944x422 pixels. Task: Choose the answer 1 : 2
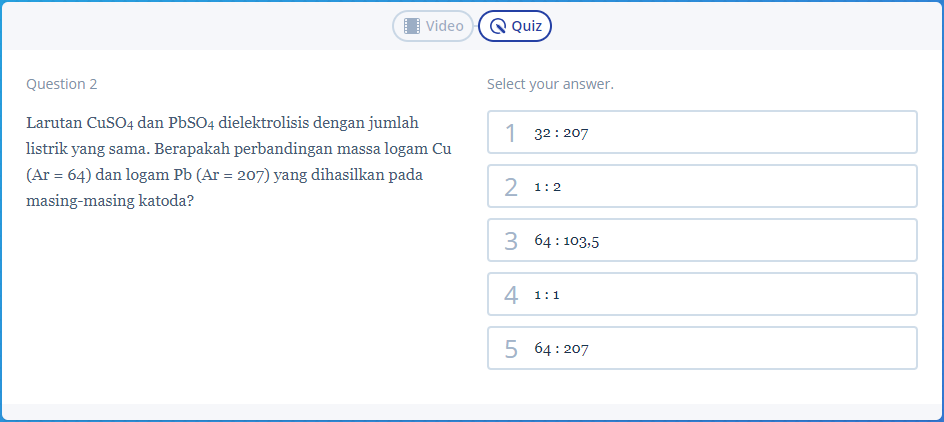[702, 187]
